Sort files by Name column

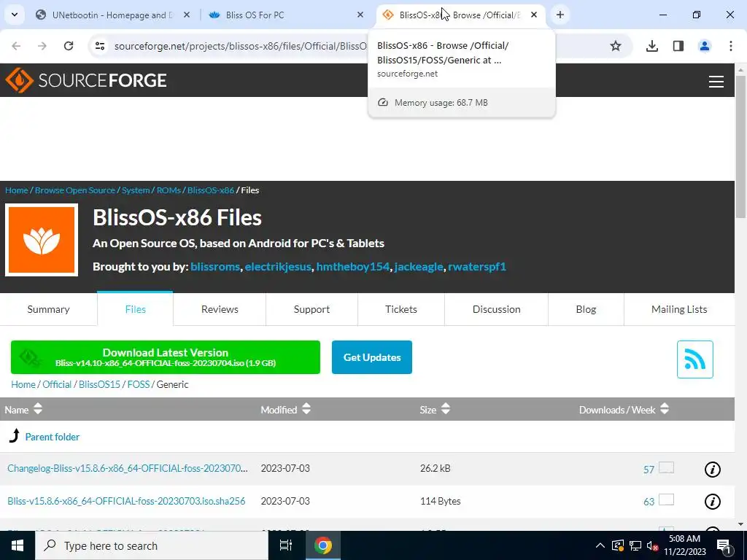(23, 410)
